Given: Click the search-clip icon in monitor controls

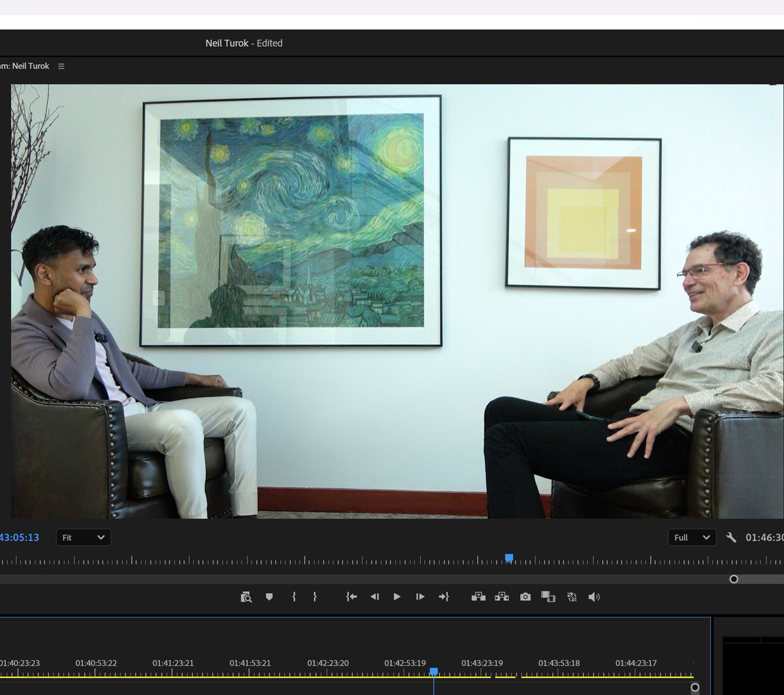Looking at the screenshot, I should coord(246,596).
